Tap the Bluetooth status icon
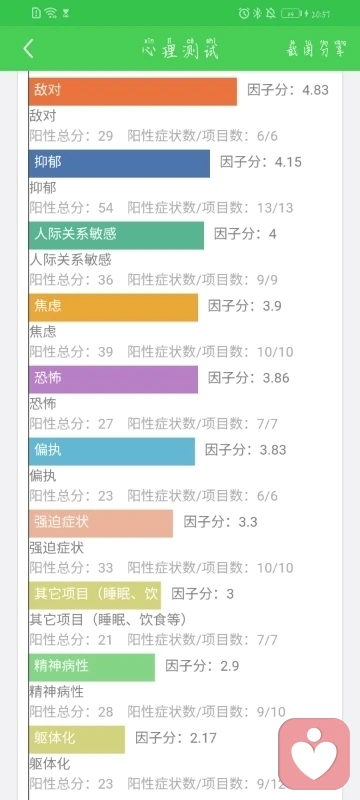The width and height of the screenshot is (360, 800). click(x=258, y=13)
